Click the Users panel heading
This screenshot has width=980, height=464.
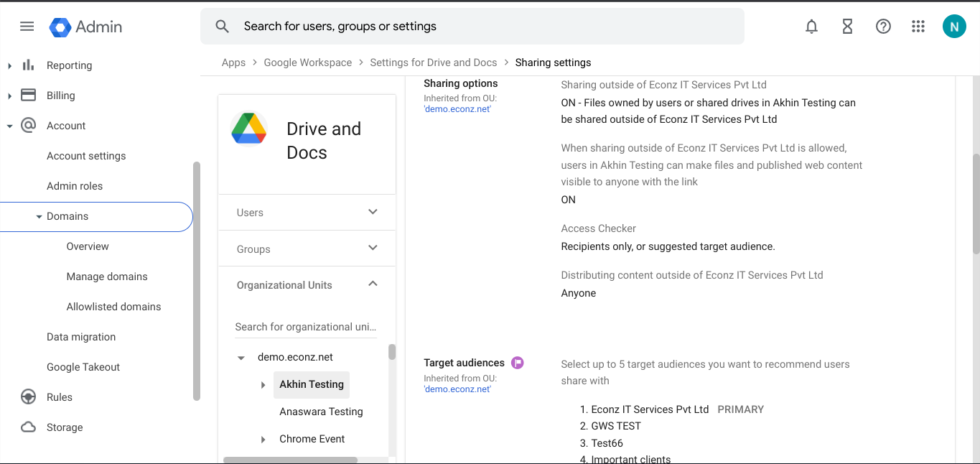point(250,213)
